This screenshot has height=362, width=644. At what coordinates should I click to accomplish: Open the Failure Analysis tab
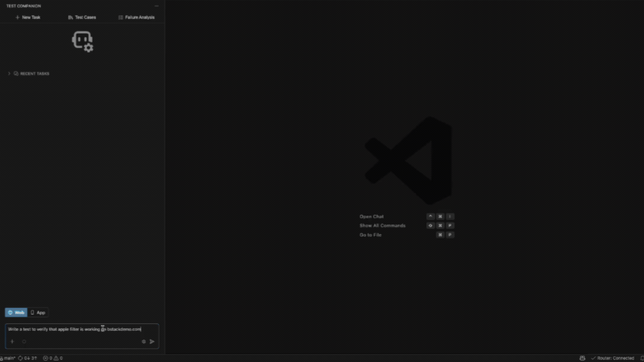click(x=136, y=17)
